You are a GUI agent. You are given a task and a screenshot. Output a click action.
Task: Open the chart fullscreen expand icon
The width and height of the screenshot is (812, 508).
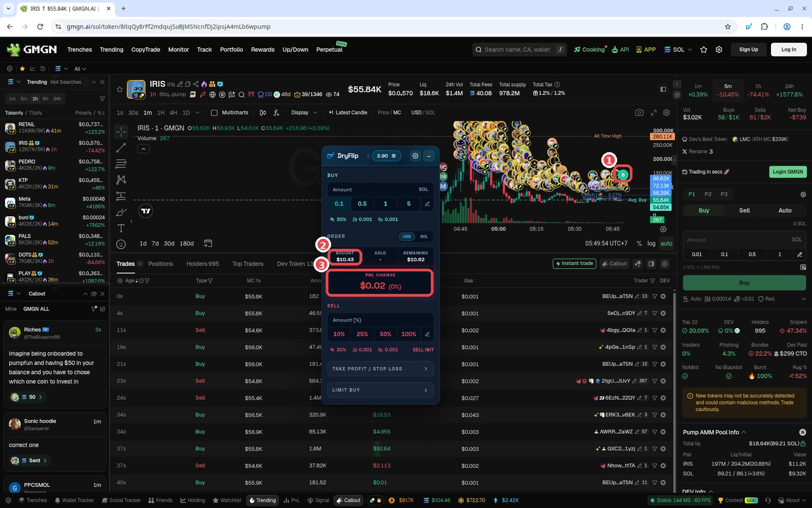(x=654, y=113)
